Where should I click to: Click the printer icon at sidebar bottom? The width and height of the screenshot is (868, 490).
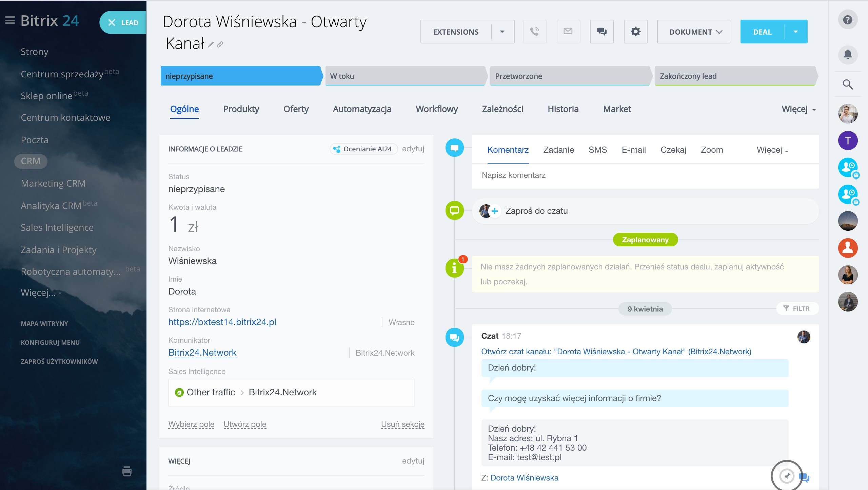tap(127, 471)
